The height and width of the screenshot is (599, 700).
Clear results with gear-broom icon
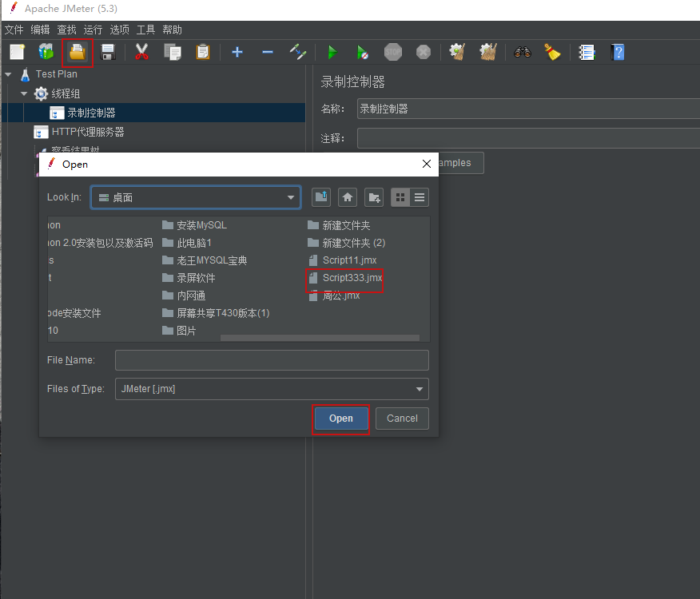[x=458, y=52]
